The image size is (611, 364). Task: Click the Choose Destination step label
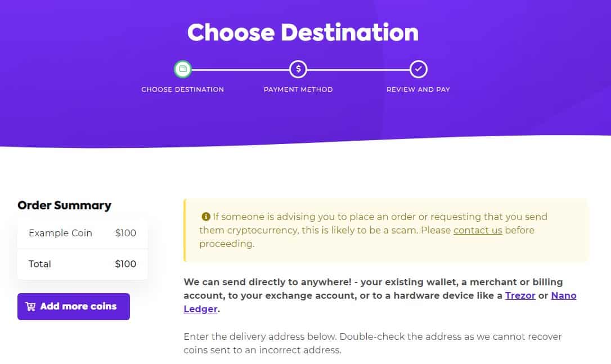[182, 89]
